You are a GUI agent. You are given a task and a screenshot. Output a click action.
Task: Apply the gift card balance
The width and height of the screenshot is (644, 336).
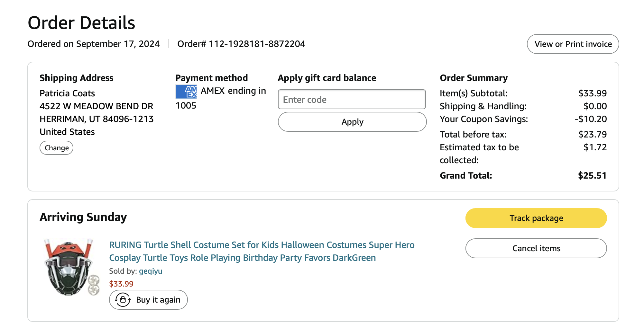(352, 122)
